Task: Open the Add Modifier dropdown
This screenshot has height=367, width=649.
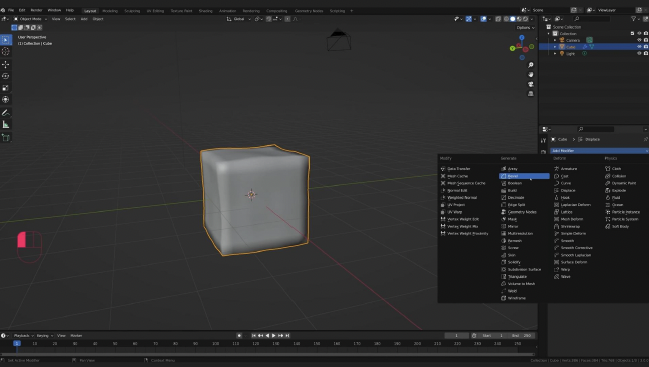Action: click(599, 151)
